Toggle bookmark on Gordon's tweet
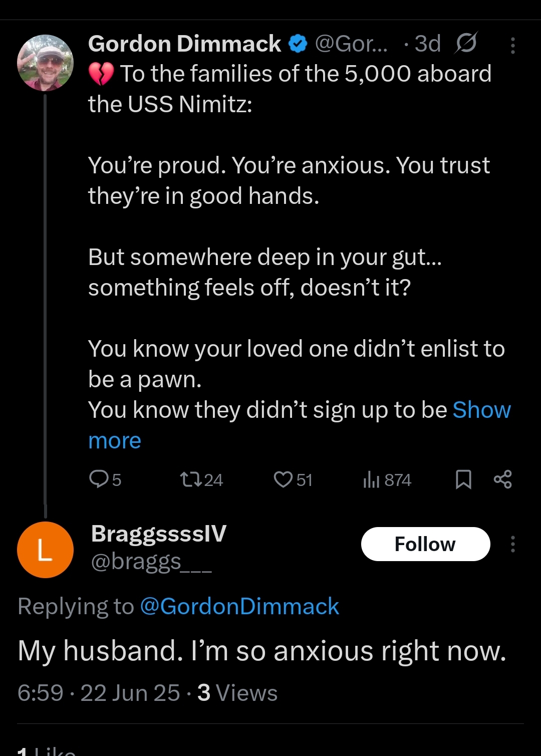 click(x=463, y=479)
